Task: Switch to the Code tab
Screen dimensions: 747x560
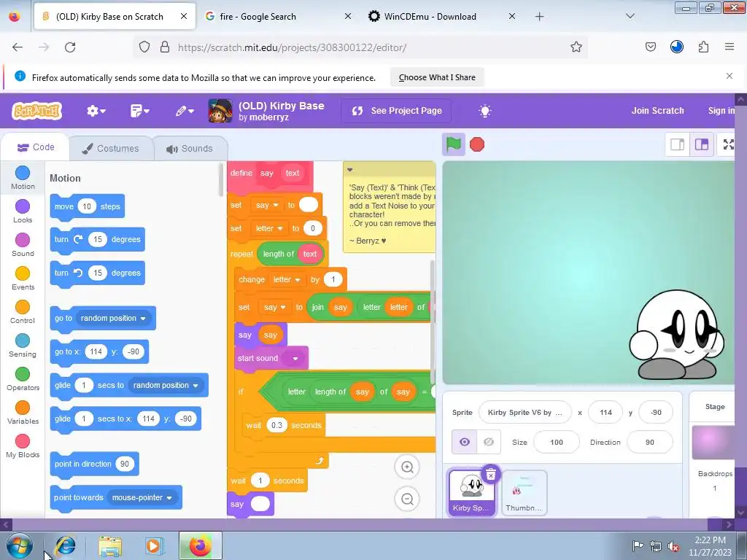Action: click(36, 147)
